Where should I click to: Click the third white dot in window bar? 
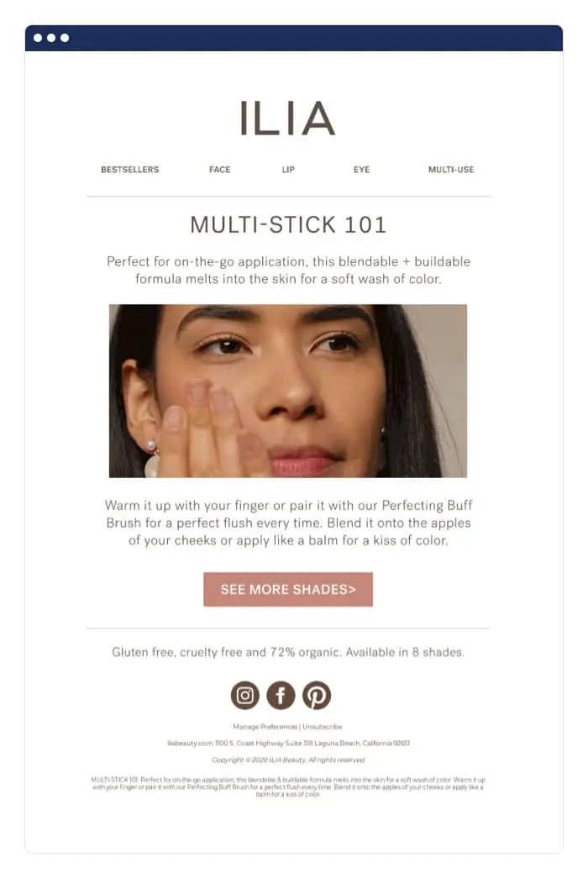(x=65, y=38)
